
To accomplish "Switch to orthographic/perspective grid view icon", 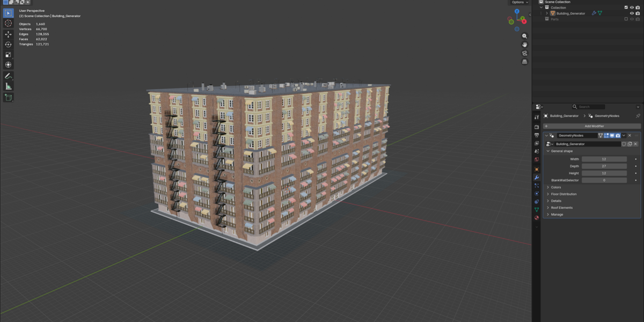I will 525,62.
